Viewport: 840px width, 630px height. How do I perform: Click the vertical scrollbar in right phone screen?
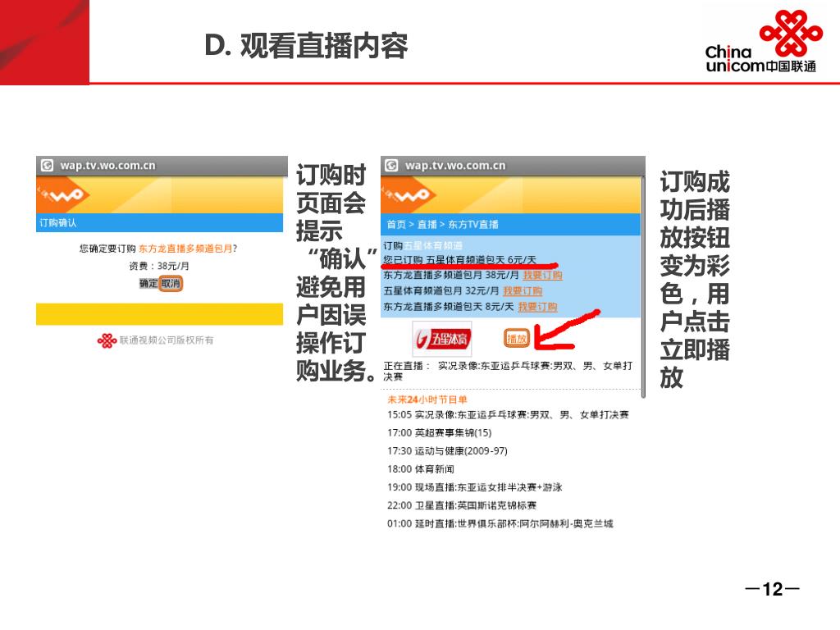(x=643, y=287)
